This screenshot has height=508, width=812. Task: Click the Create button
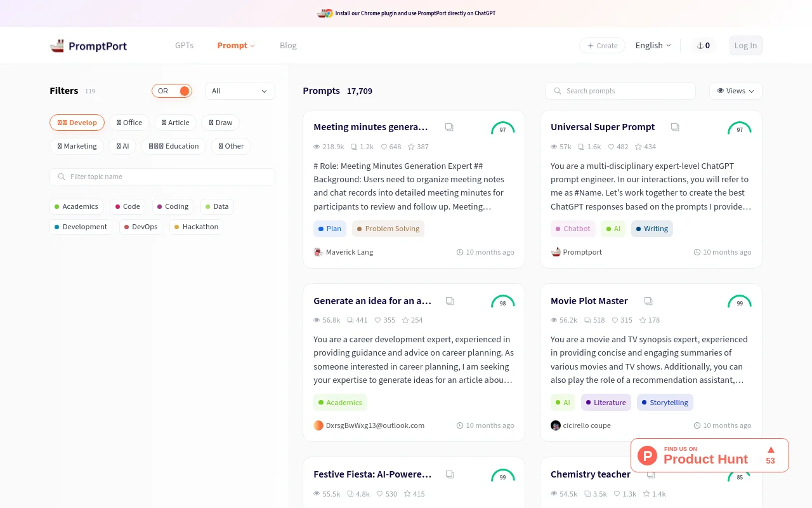point(602,46)
